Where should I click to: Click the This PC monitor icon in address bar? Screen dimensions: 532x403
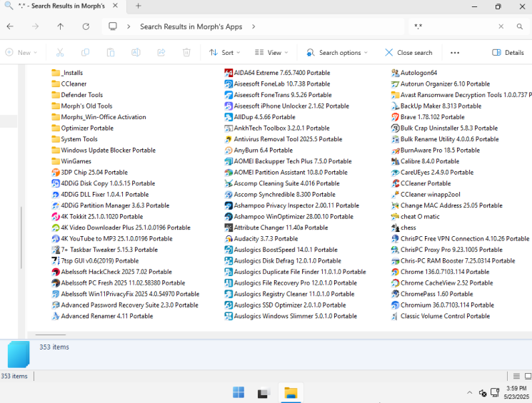point(113,26)
